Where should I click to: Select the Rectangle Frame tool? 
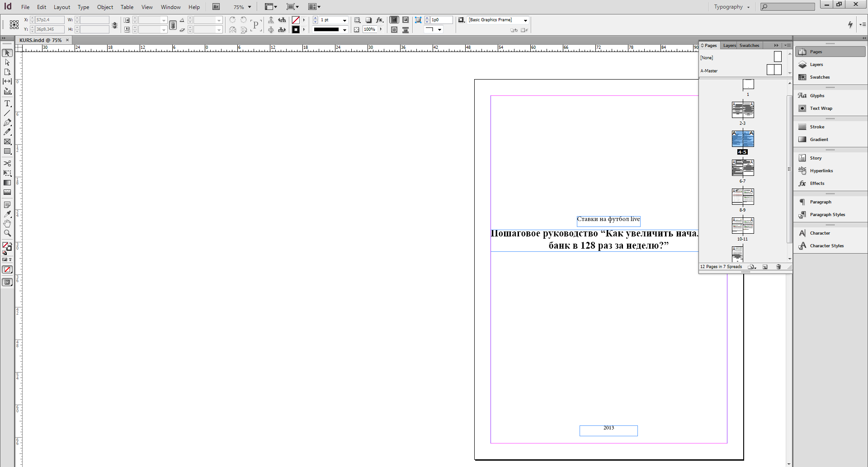(7, 142)
